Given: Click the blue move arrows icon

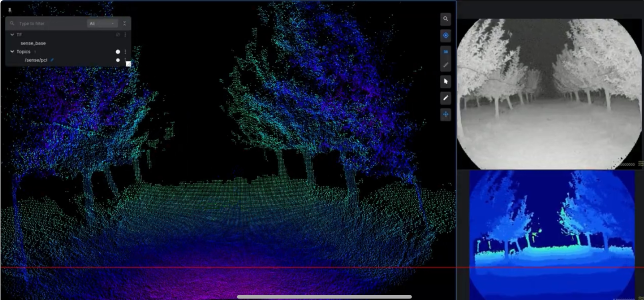Looking at the screenshot, I should [445, 115].
